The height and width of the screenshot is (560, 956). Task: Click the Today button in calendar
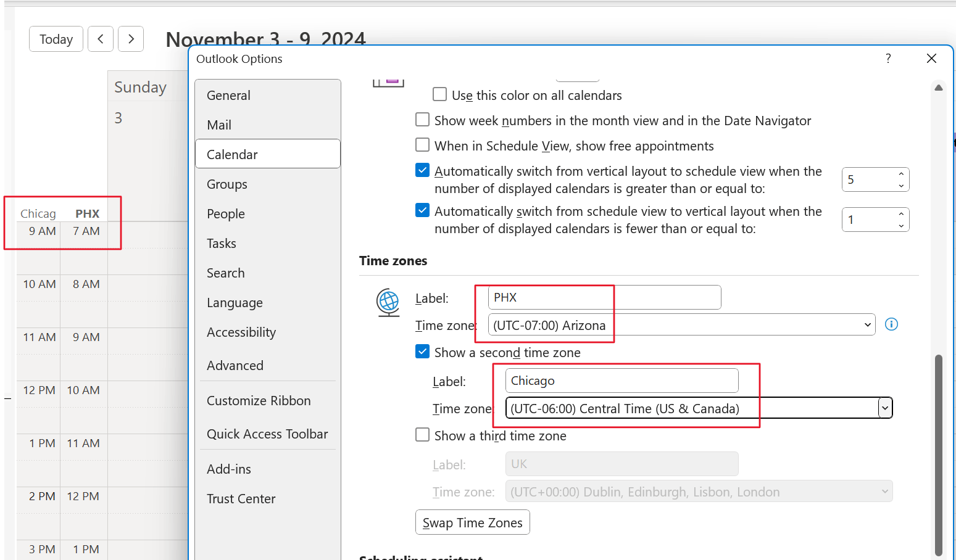(x=56, y=39)
